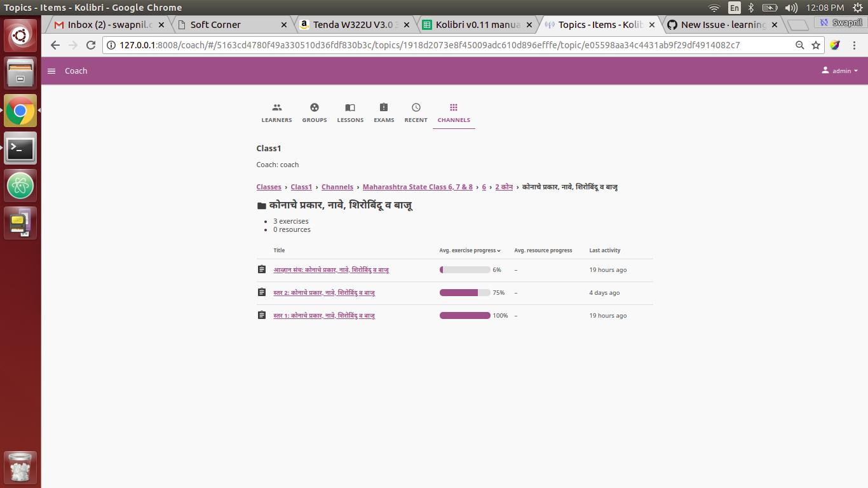Open the Classes breadcrumb link

[x=268, y=187]
